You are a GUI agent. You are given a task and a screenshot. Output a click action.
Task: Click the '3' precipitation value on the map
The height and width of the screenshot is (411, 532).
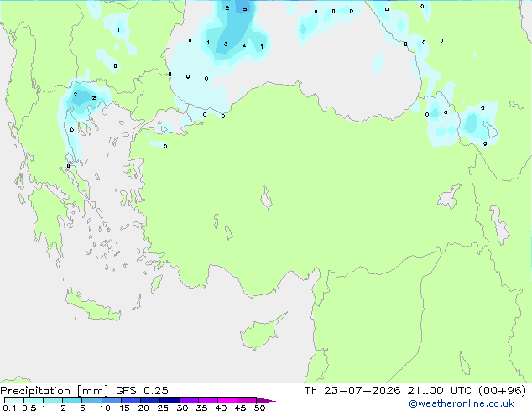226,44
